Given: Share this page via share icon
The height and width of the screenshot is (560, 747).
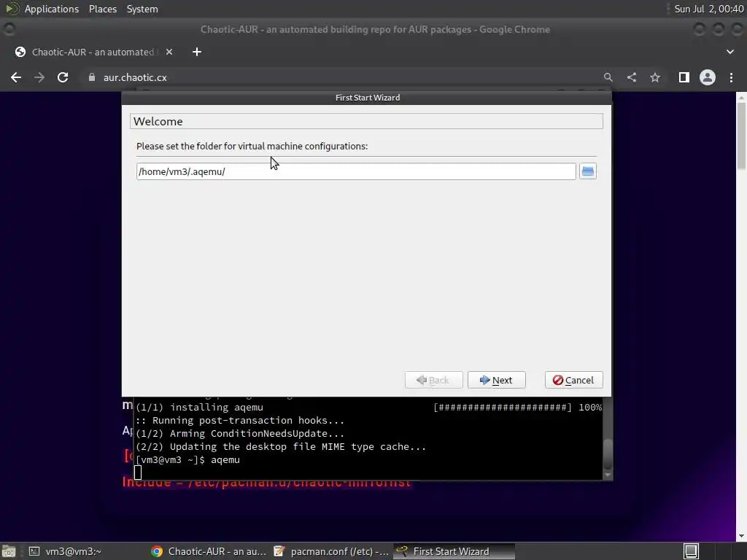Looking at the screenshot, I should [x=632, y=77].
